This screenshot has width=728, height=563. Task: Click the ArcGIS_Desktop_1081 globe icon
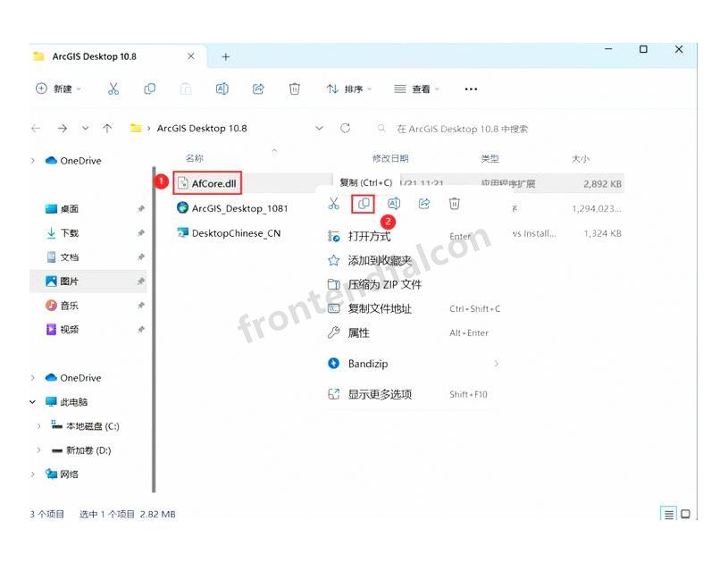click(x=182, y=207)
